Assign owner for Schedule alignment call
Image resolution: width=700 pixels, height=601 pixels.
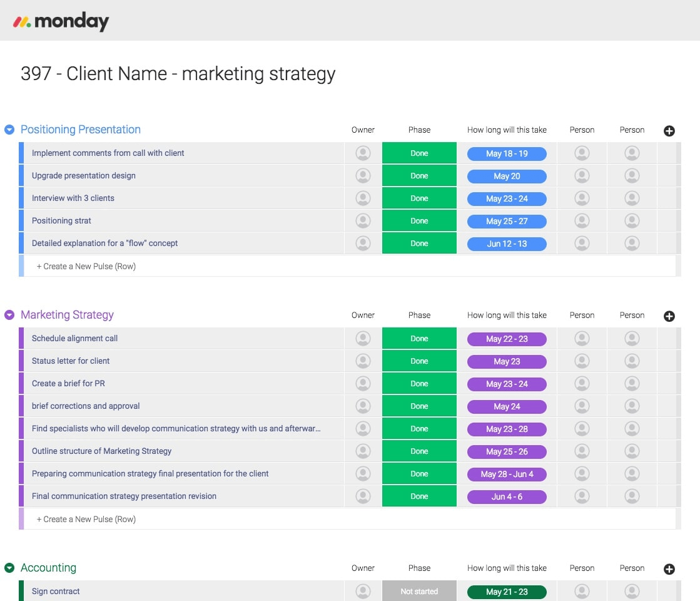click(363, 339)
